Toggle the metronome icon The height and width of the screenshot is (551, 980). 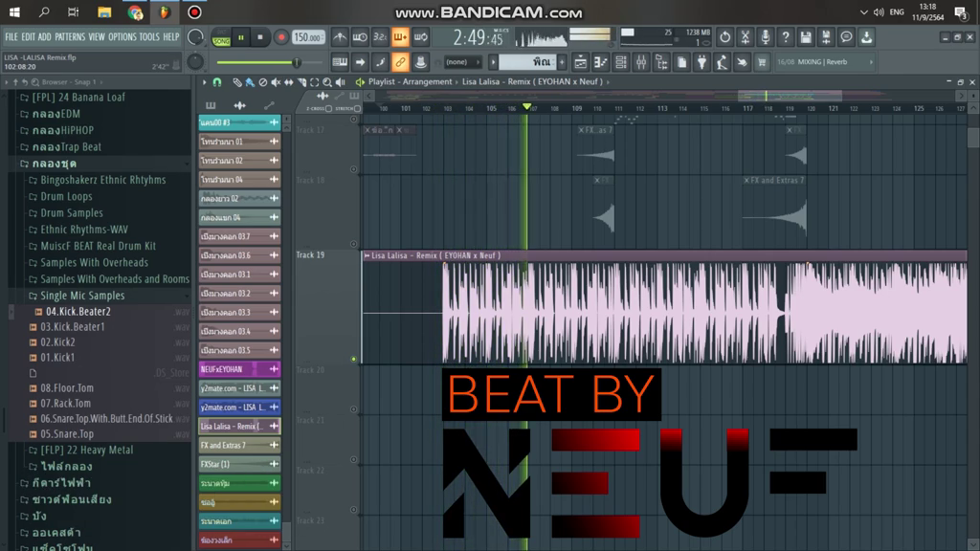point(340,37)
